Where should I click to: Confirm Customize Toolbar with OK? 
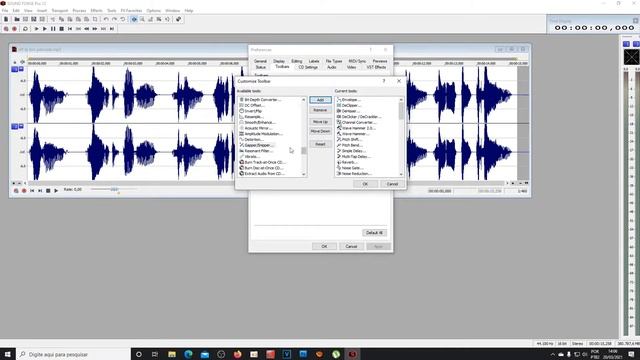(x=365, y=184)
